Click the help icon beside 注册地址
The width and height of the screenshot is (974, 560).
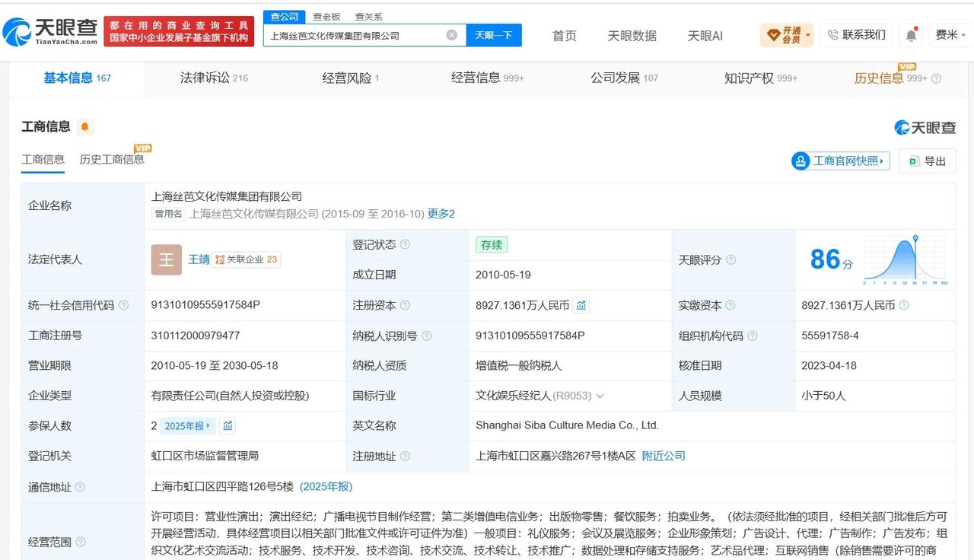point(405,457)
